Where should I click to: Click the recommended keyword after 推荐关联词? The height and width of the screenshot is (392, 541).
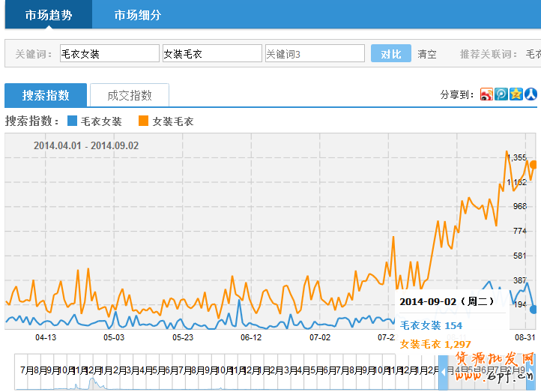click(x=533, y=54)
